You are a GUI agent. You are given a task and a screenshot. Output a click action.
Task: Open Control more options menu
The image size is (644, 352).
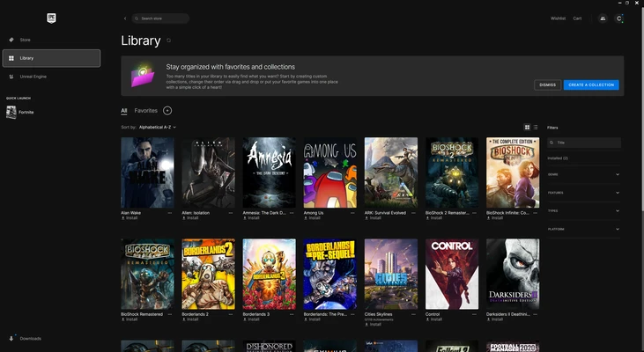[474, 314]
